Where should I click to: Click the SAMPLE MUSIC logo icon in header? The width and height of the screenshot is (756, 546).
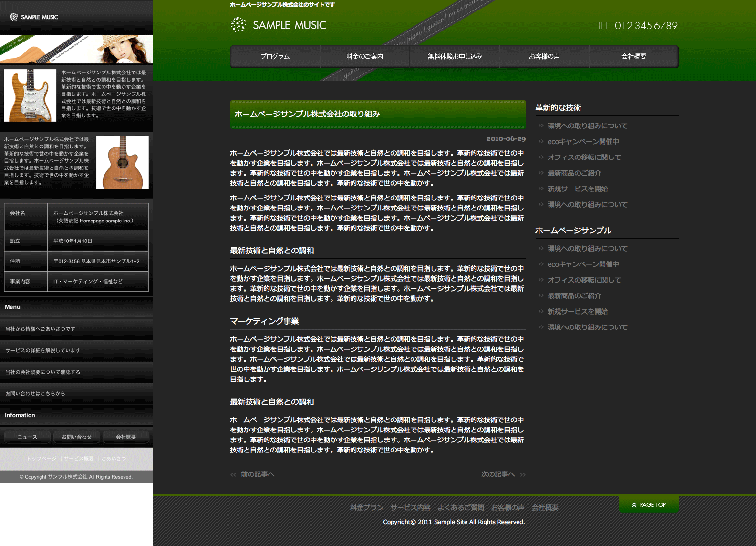[x=238, y=25]
